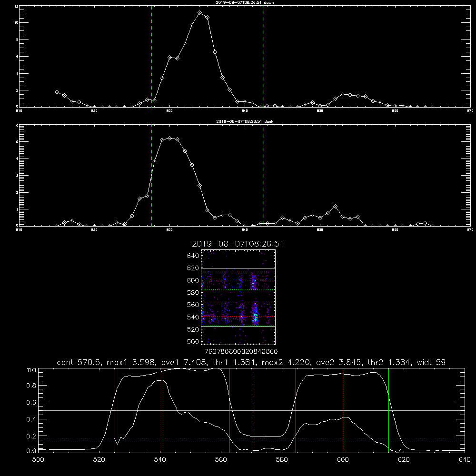476x476 pixels.
Task: Click the right green dashed line in dawn plot
Action: [x=263, y=56]
